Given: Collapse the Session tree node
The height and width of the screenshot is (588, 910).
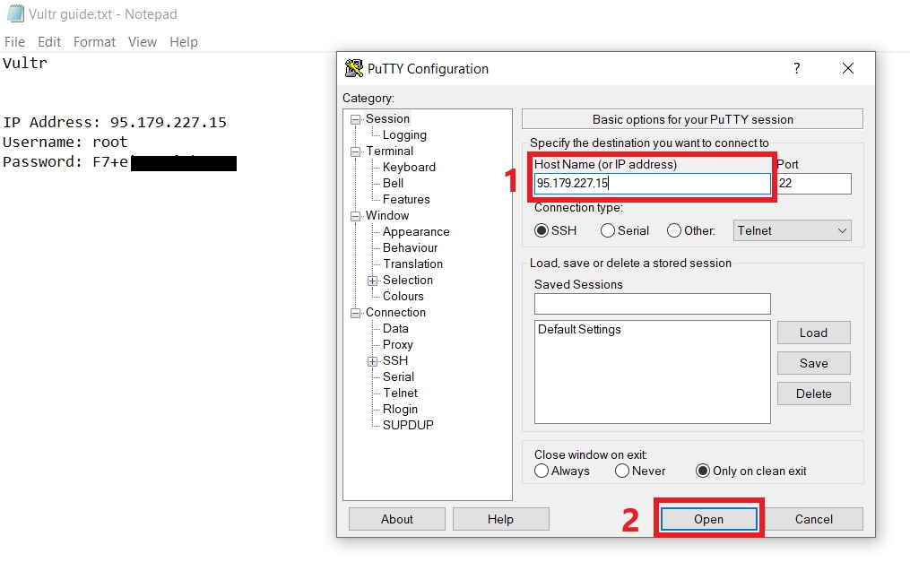Looking at the screenshot, I should (355, 119).
